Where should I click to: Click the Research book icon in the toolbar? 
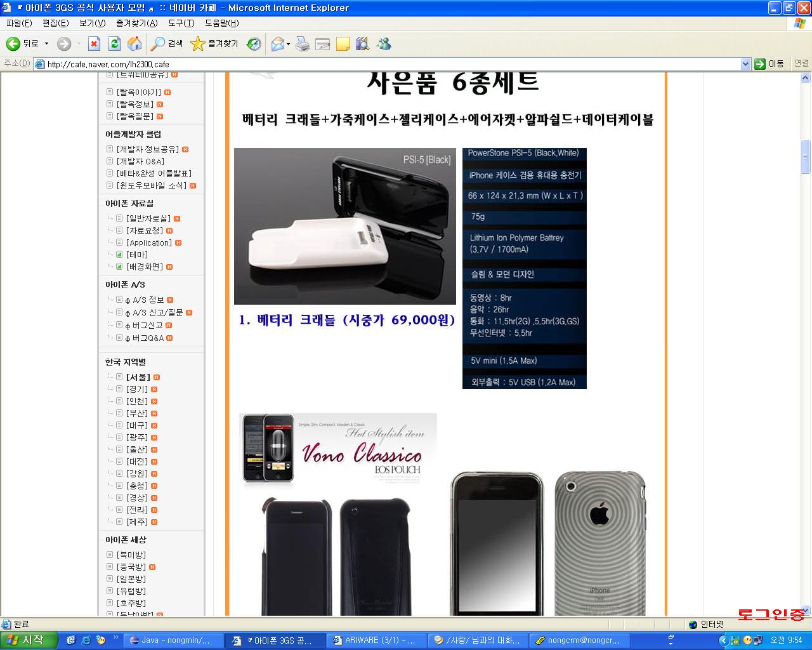pos(362,44)
